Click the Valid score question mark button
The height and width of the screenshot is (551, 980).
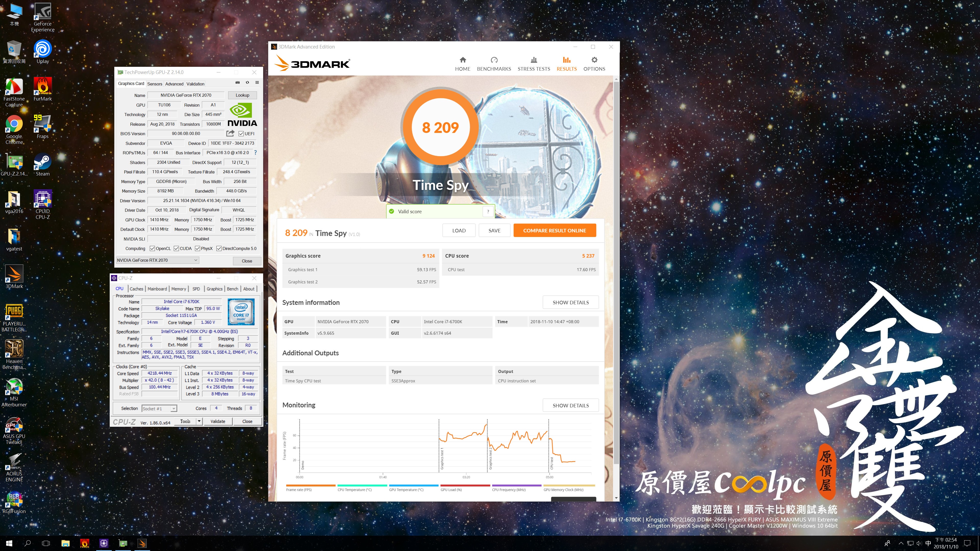488,211
